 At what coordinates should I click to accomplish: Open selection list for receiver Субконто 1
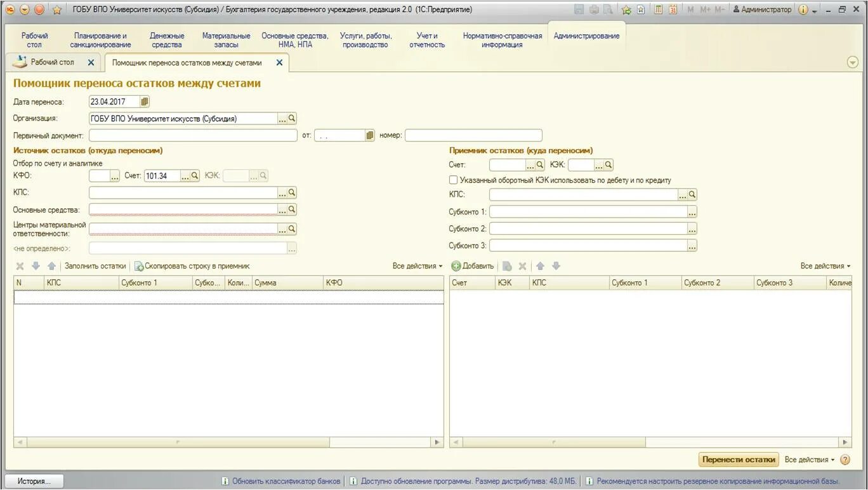pos(692,212)
